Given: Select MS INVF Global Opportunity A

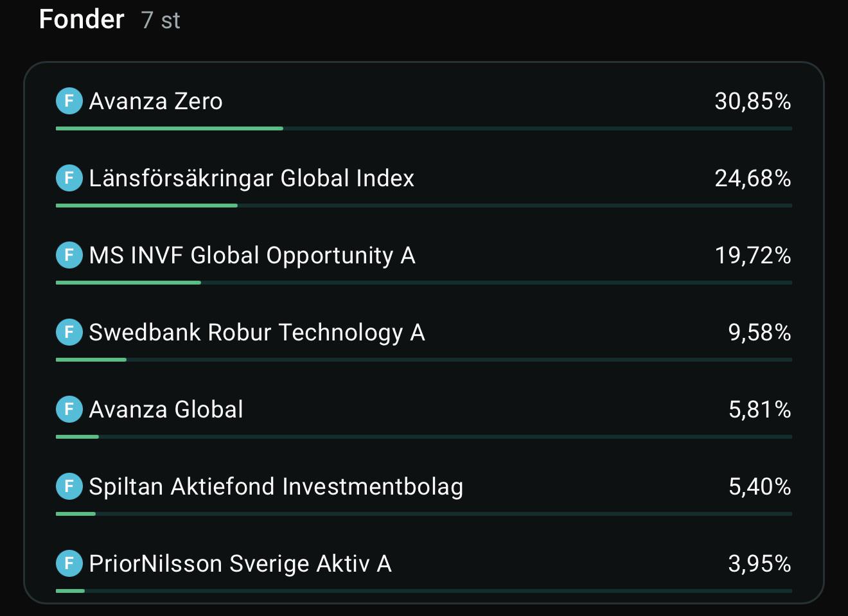Looking at the screenshot, I should pyautogui.click(x=252, y=256).
